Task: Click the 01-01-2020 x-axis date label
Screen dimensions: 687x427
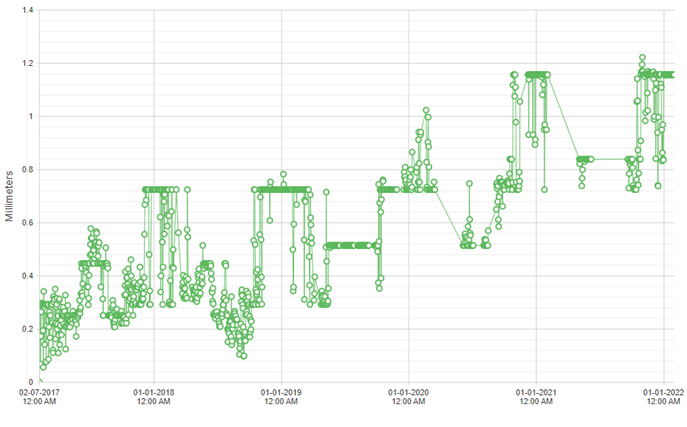Action: pyautogui.click(x=408, y=396)
